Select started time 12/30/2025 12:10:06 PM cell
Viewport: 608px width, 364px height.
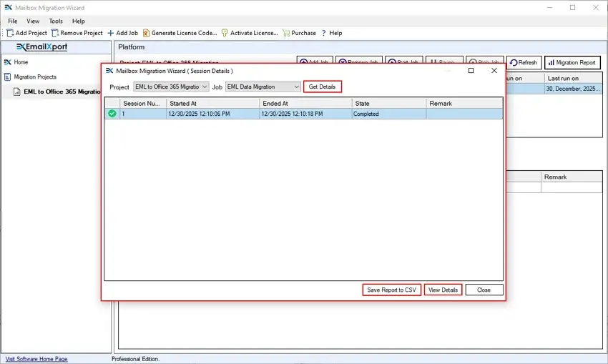(213, 114)
